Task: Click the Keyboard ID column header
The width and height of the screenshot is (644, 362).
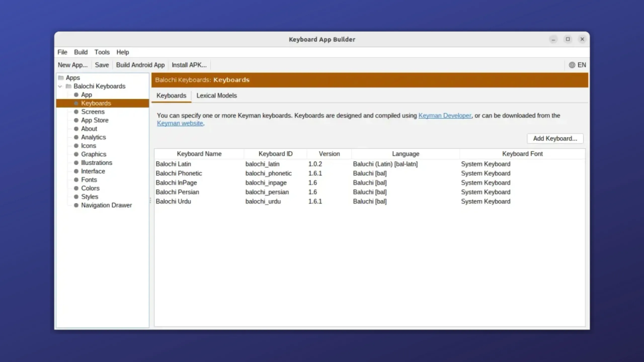Action: (275, 154)
